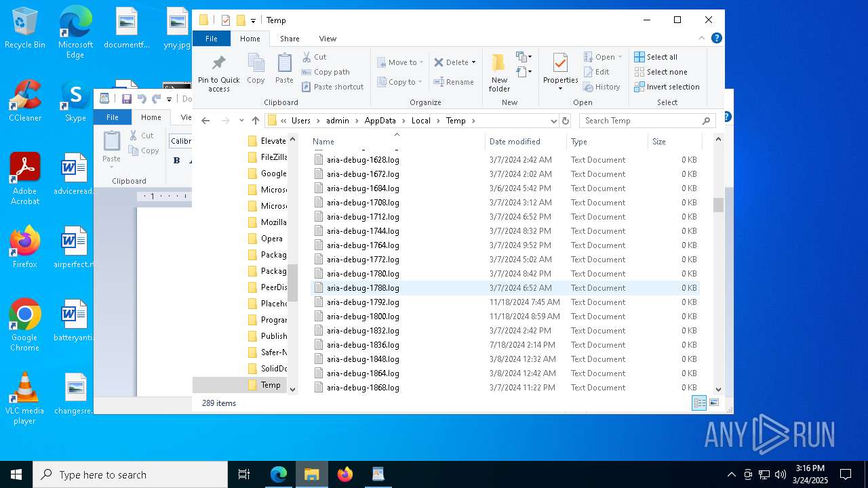Open Google Chrome desktop shortcut
868x488 pixels.
pyautogui.click(x=25, y=325)
